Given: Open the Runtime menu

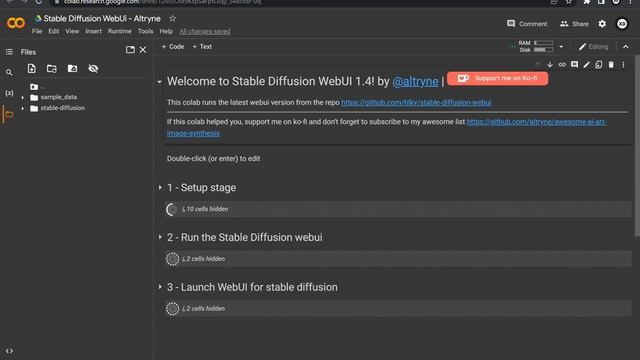Looking at the screenshot, I should pos(120,31).
